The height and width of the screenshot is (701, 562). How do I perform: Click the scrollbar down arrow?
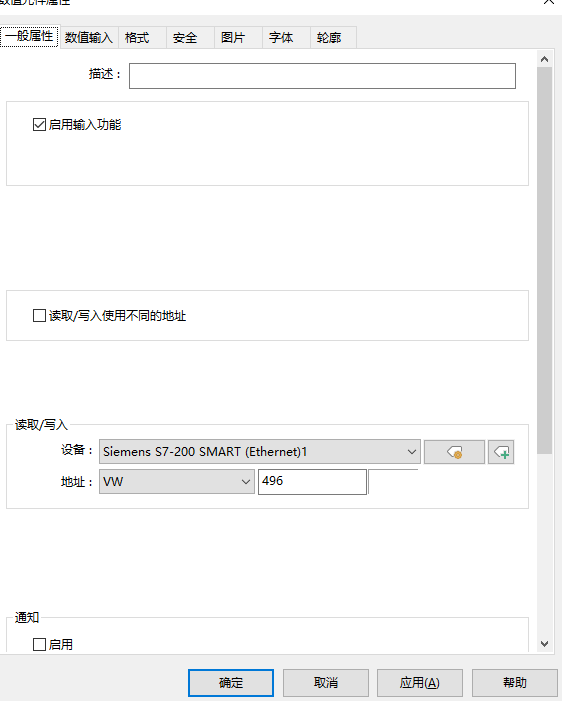(x=544, y=644)
